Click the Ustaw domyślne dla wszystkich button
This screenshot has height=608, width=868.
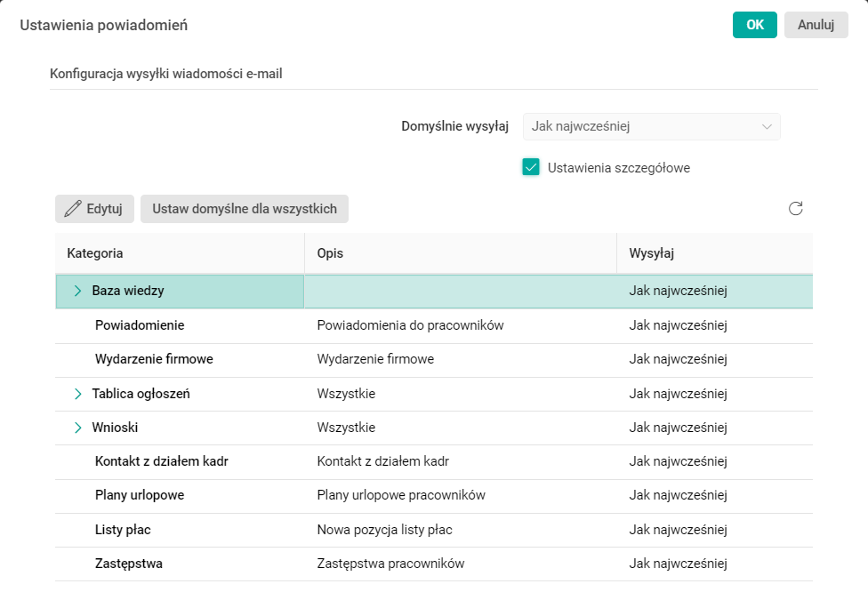(245, 208)
